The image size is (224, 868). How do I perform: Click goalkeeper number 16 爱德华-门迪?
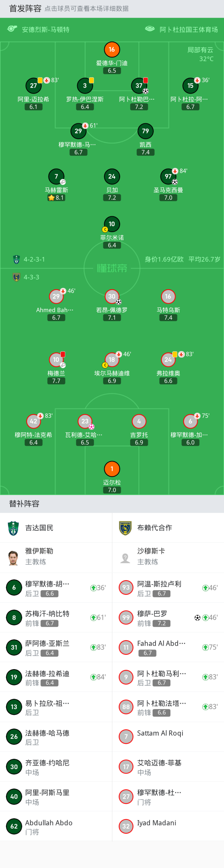(x=112, y=49)
